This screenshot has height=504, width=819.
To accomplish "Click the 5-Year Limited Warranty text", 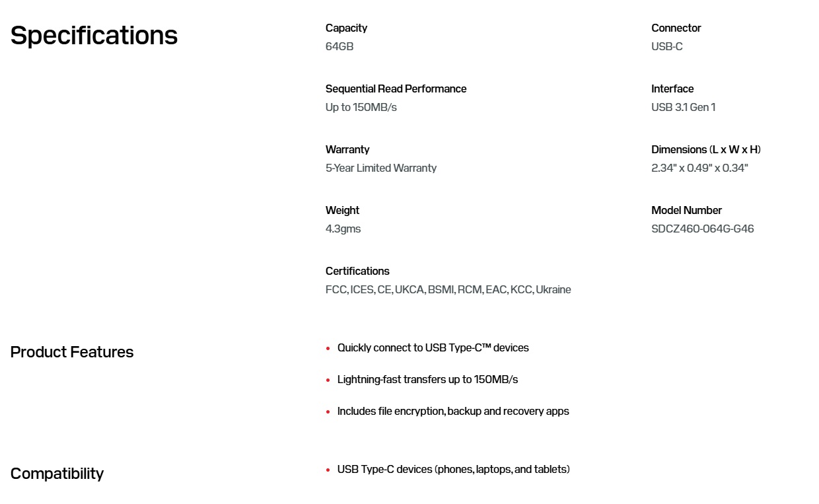I will click(x=380, y=168).
